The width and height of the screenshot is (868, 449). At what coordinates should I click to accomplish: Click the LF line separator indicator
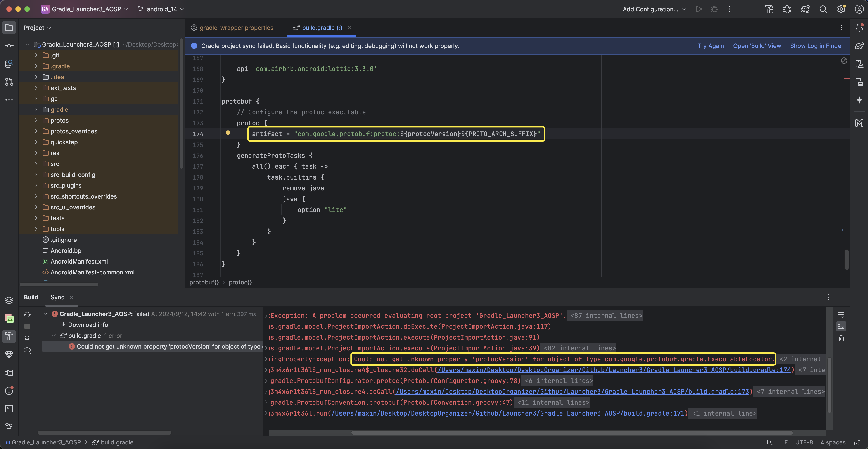click(x=784, y=442)
